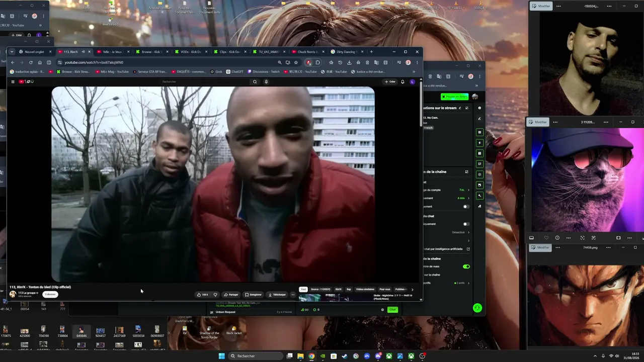644x362 pixels.
Task: Click the YouTube address bar URL
Action: tap(94, 62)
